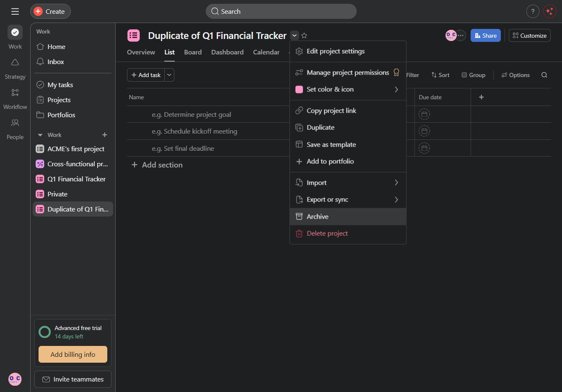The image size is (562, 392).
Task: Expand the Set color & icon submenu arrow
Action: click(x=396, y=89)
